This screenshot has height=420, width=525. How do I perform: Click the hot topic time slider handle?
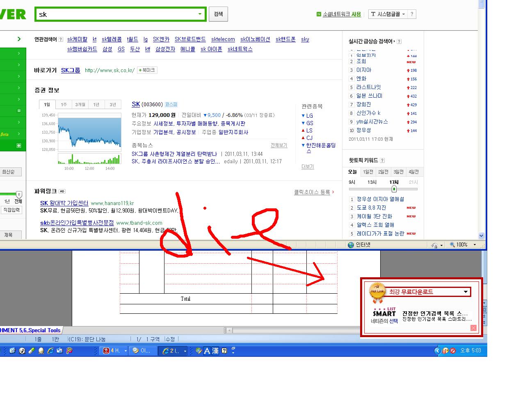click(x=394, y=189)
